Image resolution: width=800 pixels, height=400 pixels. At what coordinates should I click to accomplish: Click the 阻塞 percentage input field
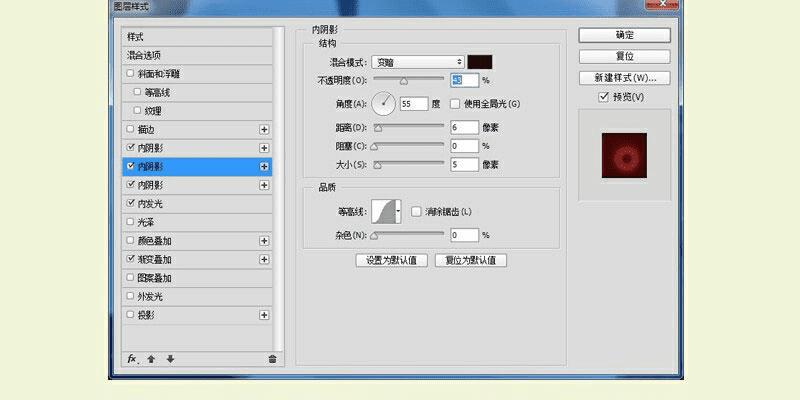465,146
